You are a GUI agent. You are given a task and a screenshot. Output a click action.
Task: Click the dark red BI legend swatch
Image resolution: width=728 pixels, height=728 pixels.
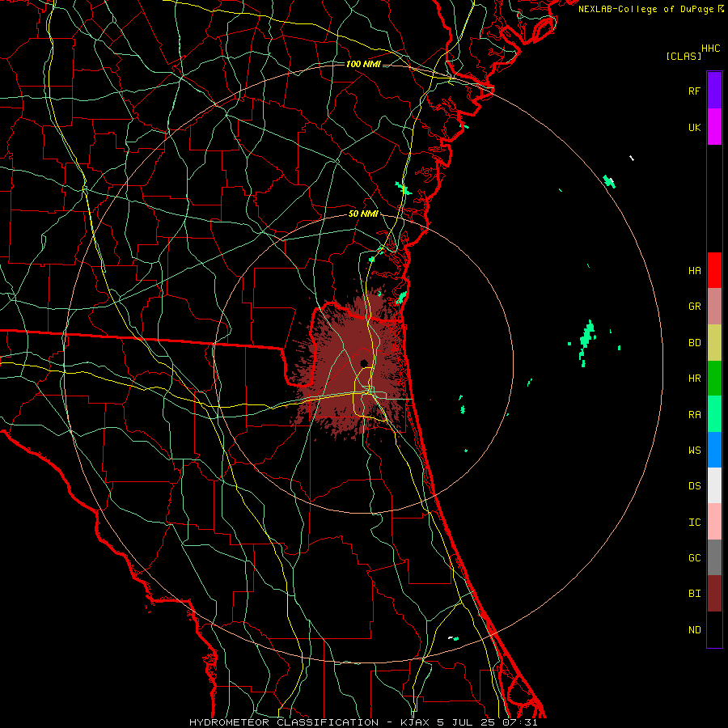pos(714,594)
